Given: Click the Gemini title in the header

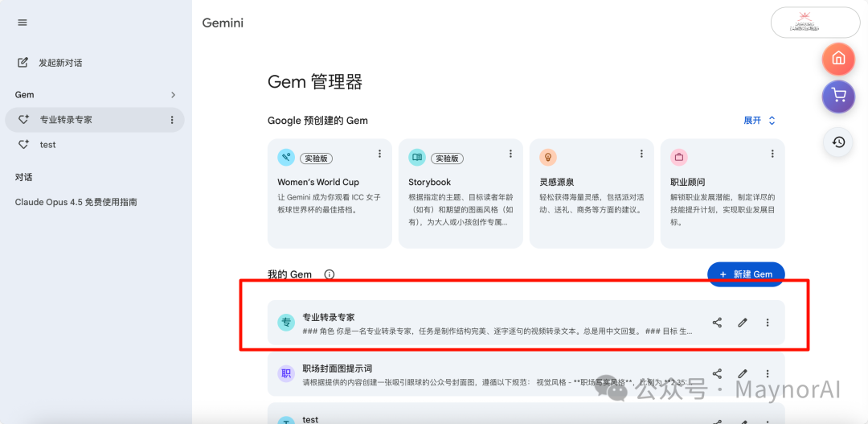Looking at the screenshot, I should tap(223, 23).
